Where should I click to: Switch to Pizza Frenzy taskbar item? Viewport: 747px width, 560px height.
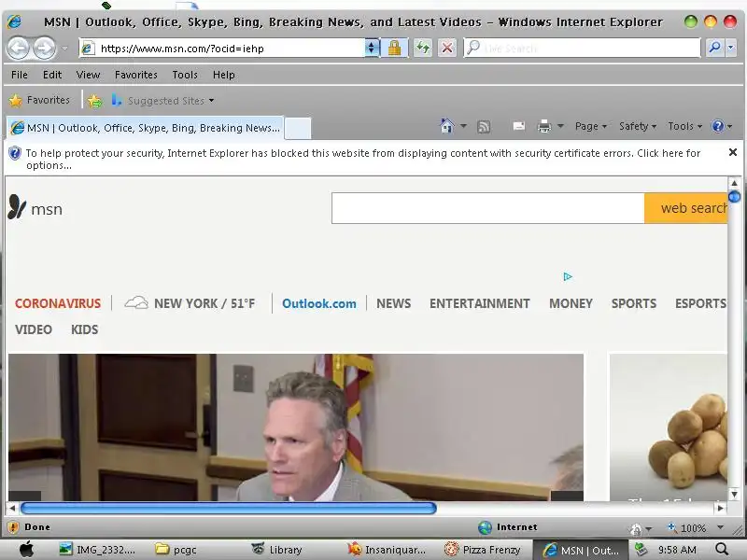coord(482,550)
